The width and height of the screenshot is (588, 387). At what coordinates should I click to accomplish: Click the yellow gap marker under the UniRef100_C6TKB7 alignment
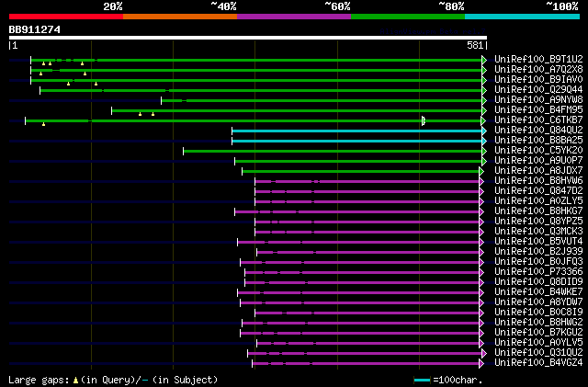coord(43,124)
